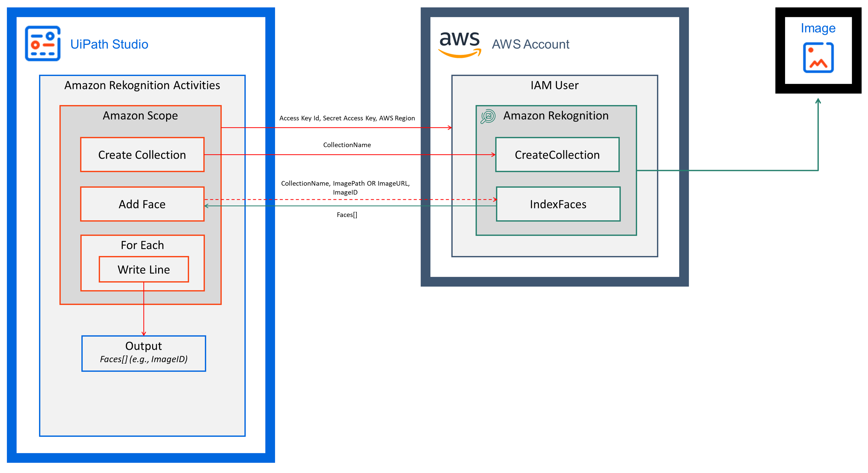
Task: Click the Access Key Id arrow label
Action: [347, 118]
